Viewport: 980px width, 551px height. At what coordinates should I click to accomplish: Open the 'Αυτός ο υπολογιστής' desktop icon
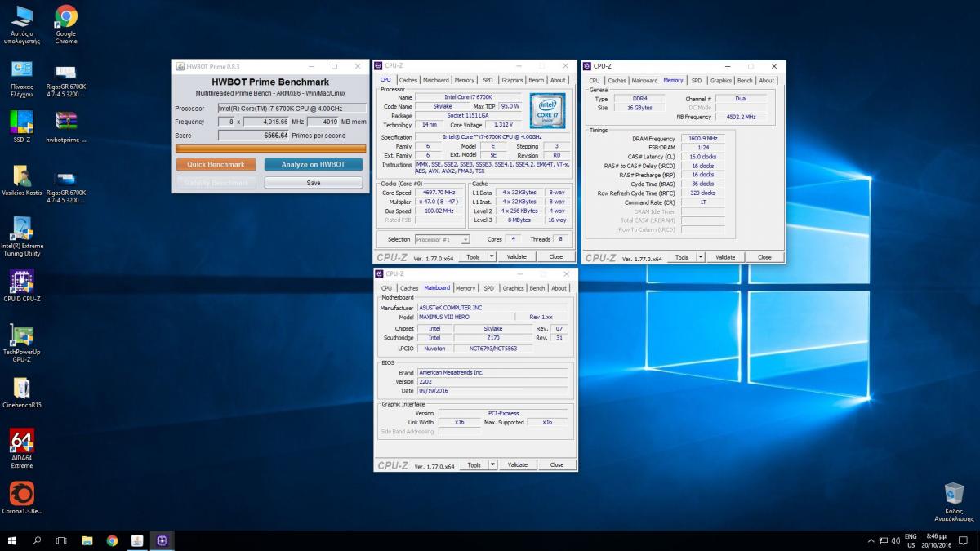(x=22, y=24)
